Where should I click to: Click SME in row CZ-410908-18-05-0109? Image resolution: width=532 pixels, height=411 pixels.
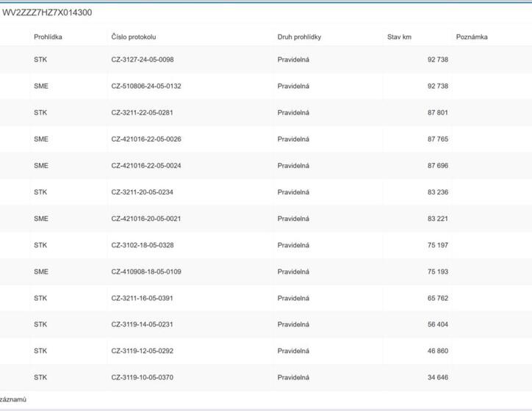click(41, 272)
